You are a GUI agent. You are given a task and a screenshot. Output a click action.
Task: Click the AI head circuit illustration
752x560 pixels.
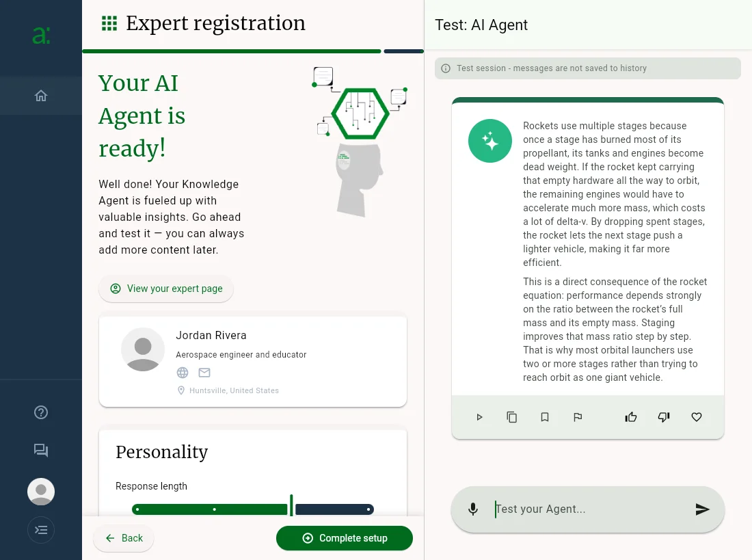[x=360, y=142]
